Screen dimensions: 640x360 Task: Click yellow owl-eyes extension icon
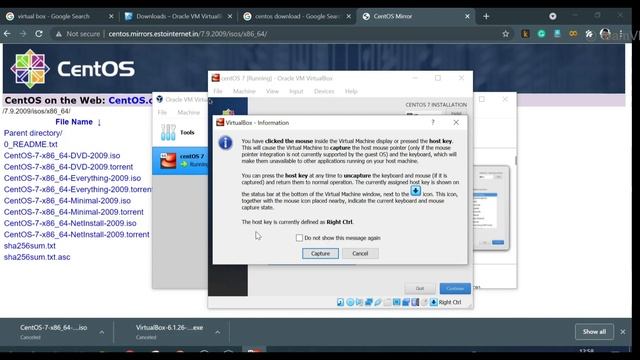(x=573, y=34)
